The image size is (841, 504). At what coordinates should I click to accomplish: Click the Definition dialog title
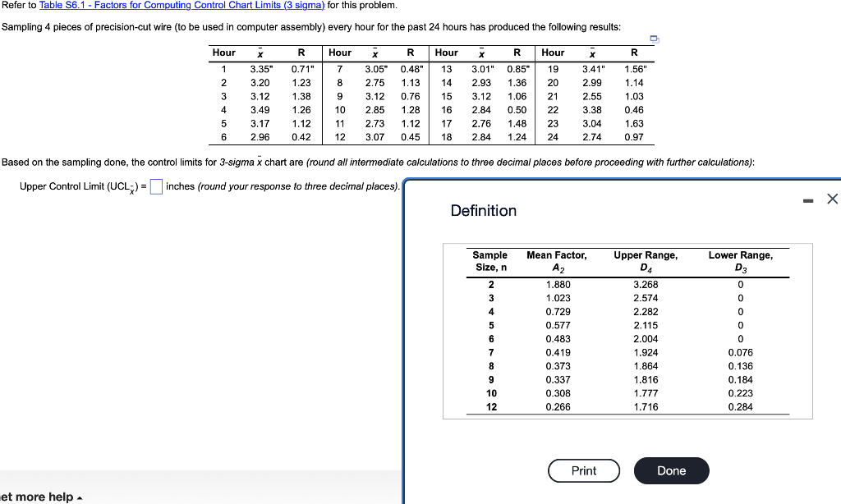tap(483, 211)
